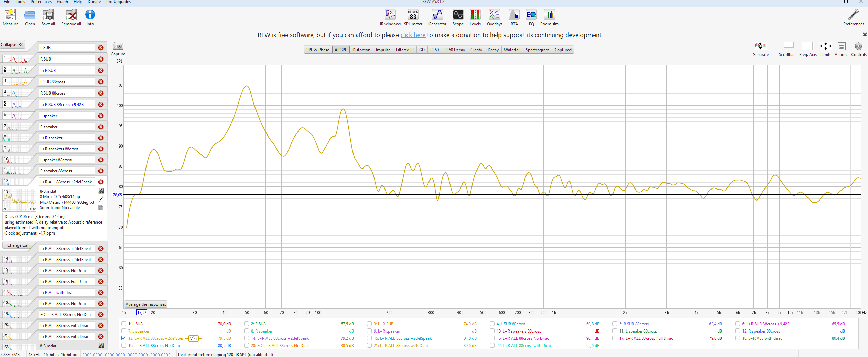Click Average the responses button
Image resolution: width=868 pixels, height=357 pixels.
click(146, 304)
